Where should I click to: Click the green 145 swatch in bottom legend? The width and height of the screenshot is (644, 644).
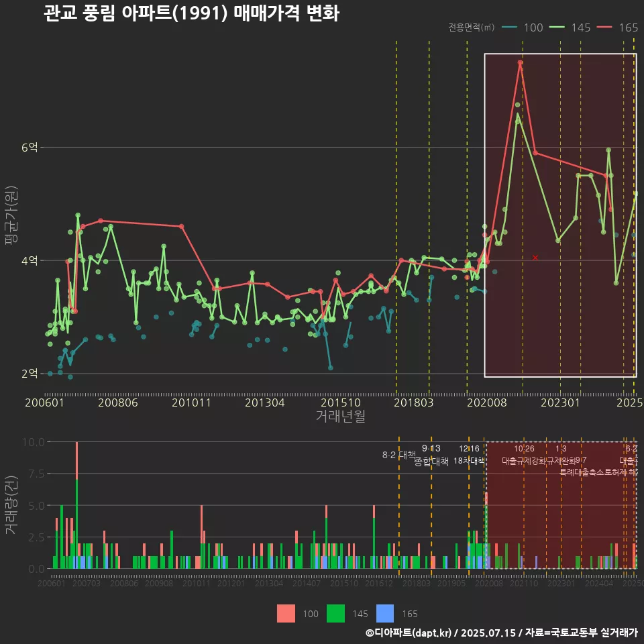[335, 614]
